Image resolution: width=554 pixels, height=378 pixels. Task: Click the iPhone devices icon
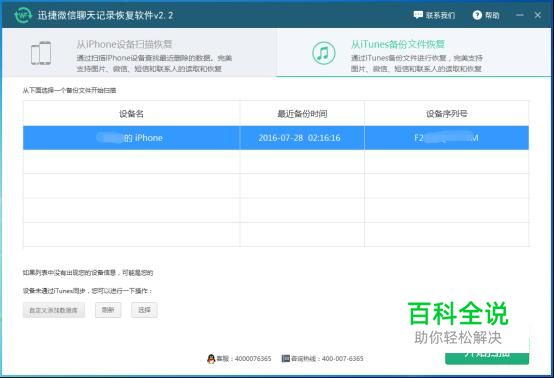(41, 53)
